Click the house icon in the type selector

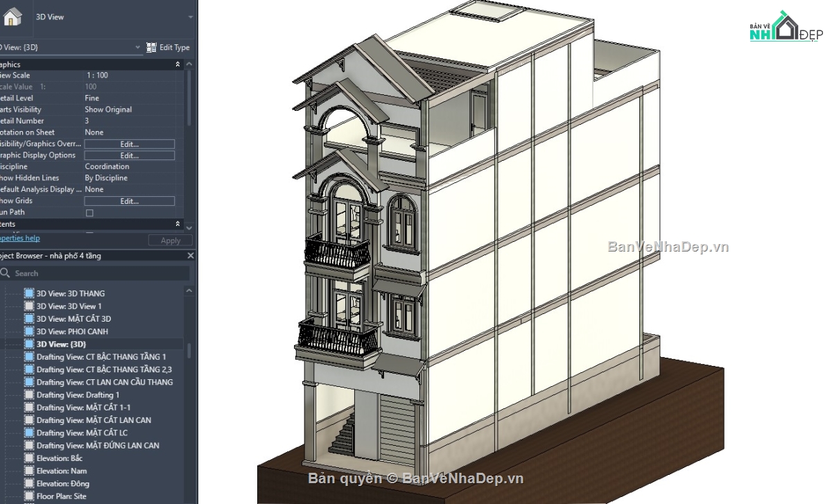(x=12, y=16)
